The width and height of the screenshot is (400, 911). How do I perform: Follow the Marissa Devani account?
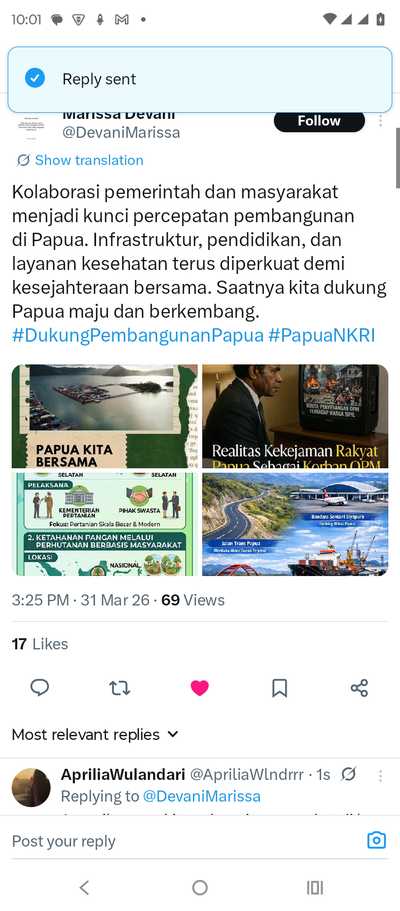click(x=319, y=121)
